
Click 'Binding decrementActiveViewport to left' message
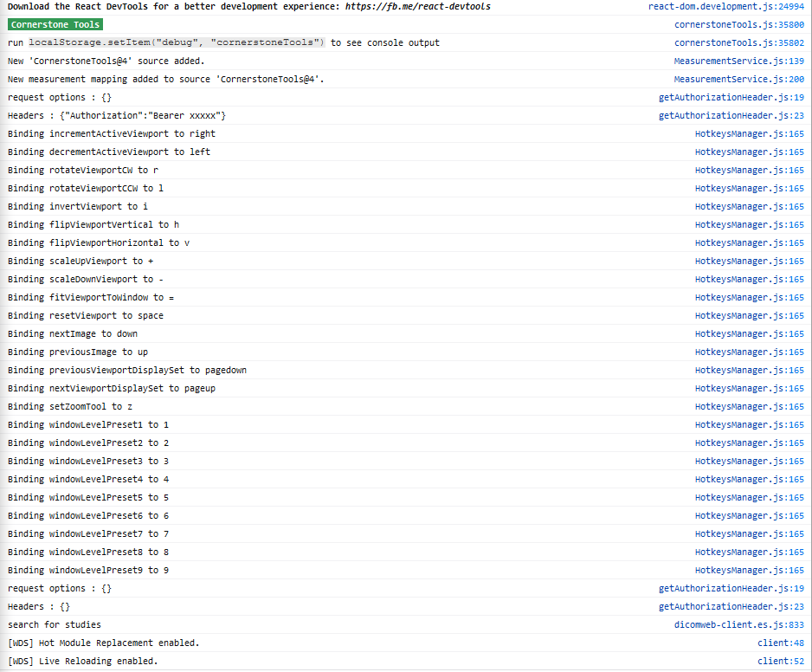point(109,152)
